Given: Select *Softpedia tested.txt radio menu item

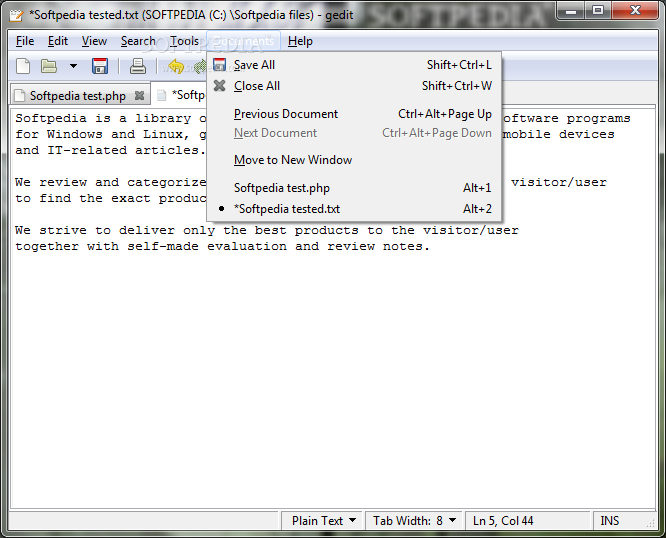Looking at the screenshot, I should 354,208.
